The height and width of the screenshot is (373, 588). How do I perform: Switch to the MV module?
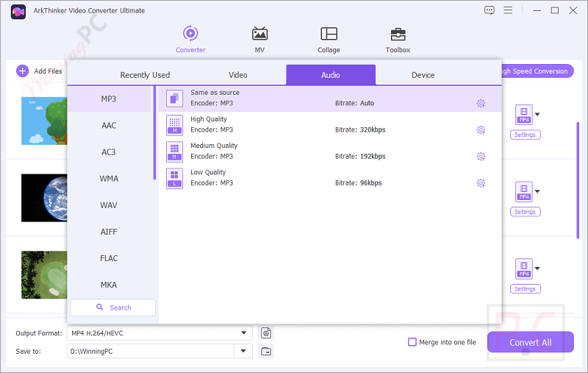tap(259, 39)
